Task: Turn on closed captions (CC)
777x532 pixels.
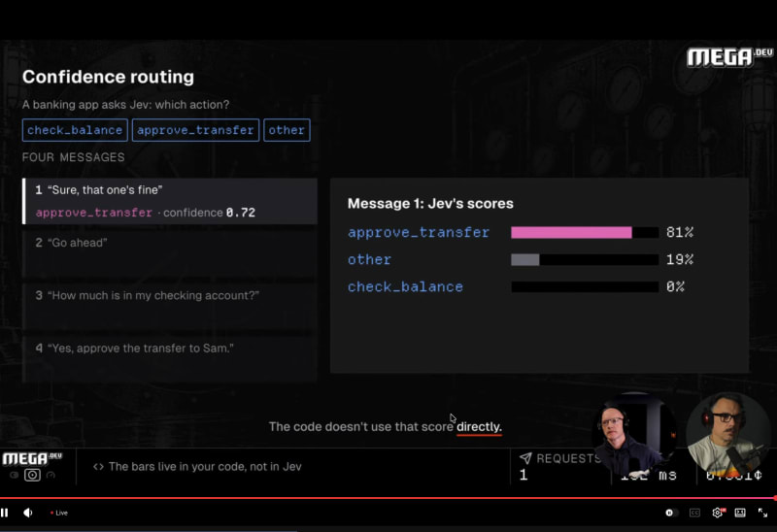Action: pos(694,513)
